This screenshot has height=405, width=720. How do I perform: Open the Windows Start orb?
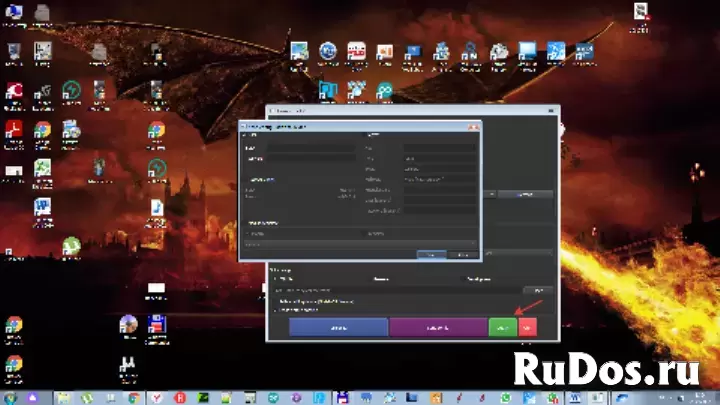click(10, 398)
